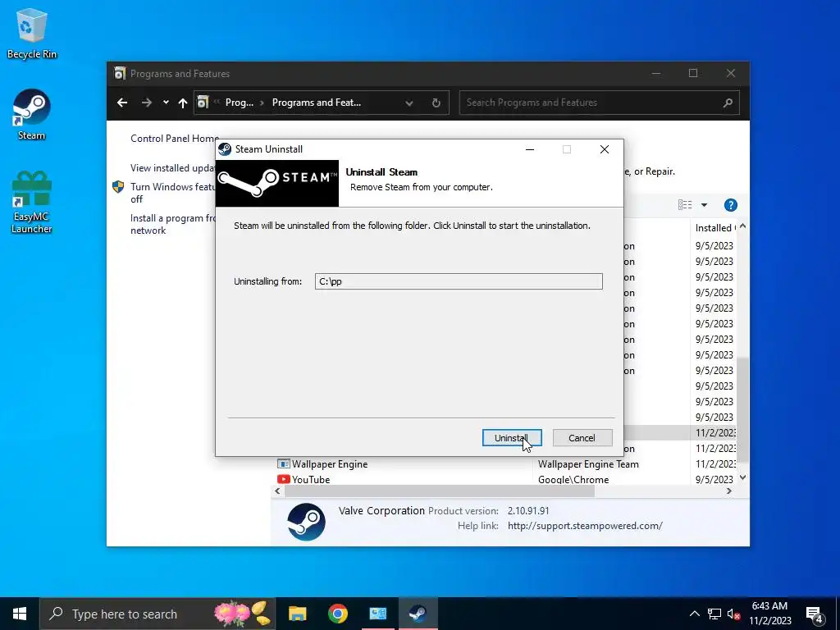This screenshot has height=630, width=840.
Task: Click the vertical scrollbar down arrow
Action: coord(742,477)
